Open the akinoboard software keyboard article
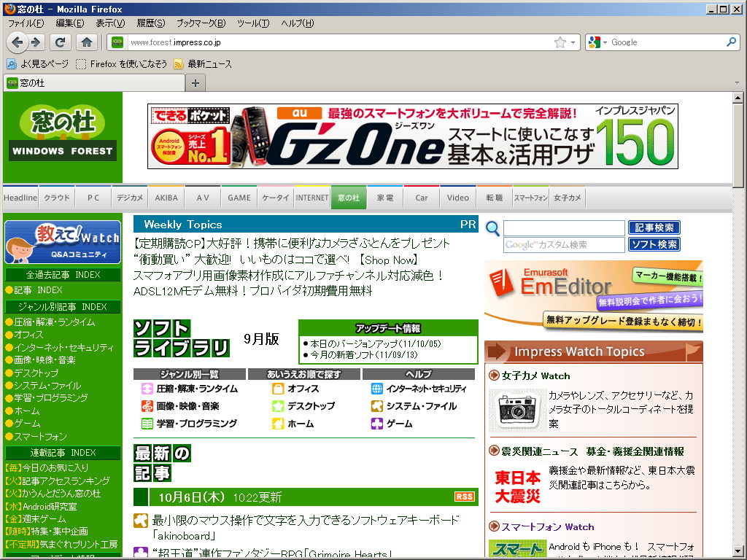 (x=306, y=527)
